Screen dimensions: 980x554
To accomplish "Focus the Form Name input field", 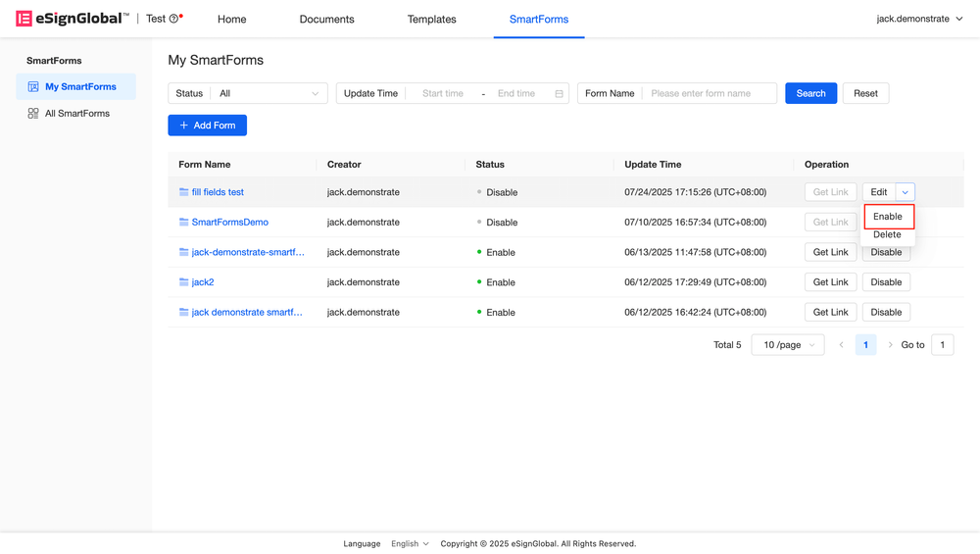I will click(x=709, y=94).
